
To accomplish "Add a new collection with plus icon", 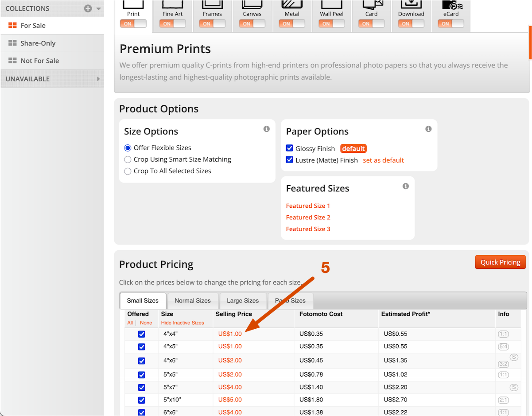I will [x=88, y=8].
